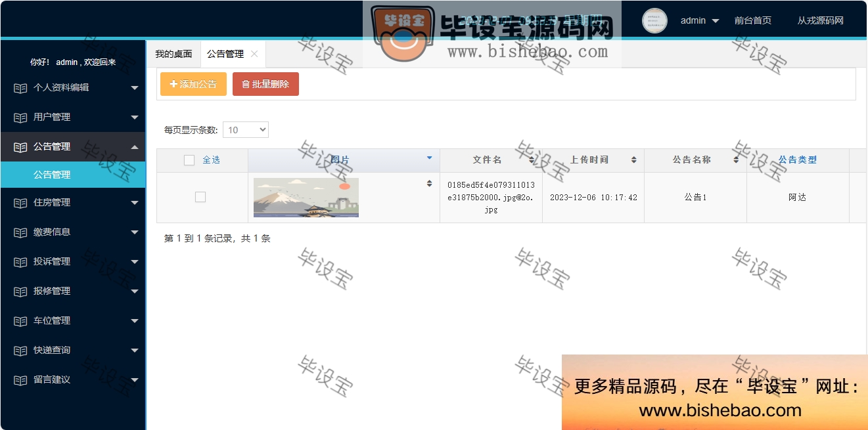This screenshot has width=868, height=430.
Task: Click the 批量删除 button
Action: click(x=265, y=84)
